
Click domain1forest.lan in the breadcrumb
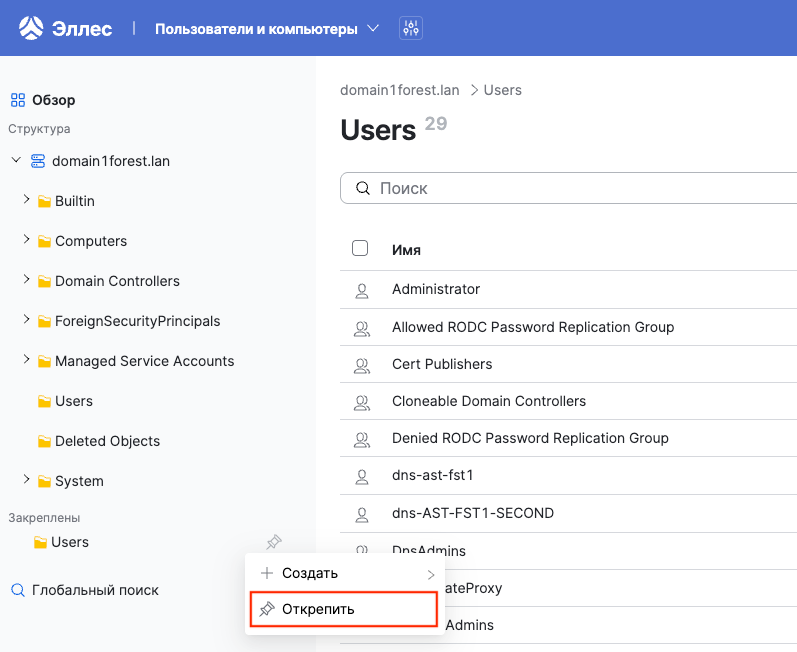(x=400, y=90)
